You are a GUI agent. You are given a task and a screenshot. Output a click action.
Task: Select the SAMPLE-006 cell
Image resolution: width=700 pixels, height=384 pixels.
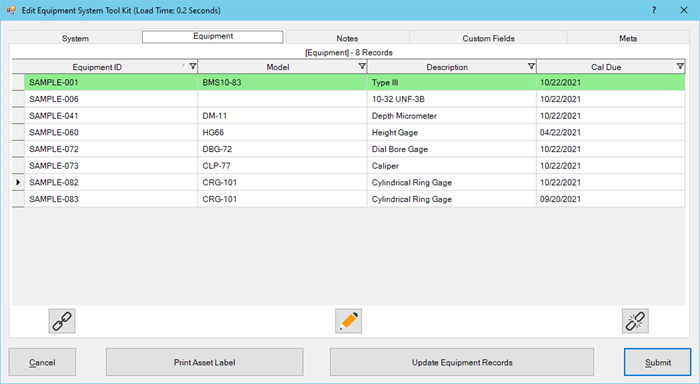111,99
